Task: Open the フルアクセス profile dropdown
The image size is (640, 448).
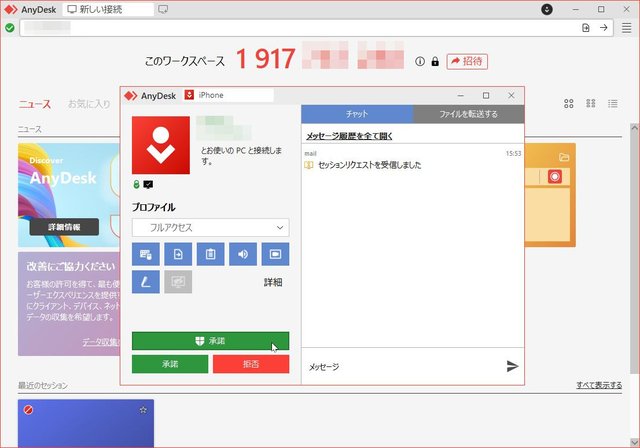Action: 211,228
